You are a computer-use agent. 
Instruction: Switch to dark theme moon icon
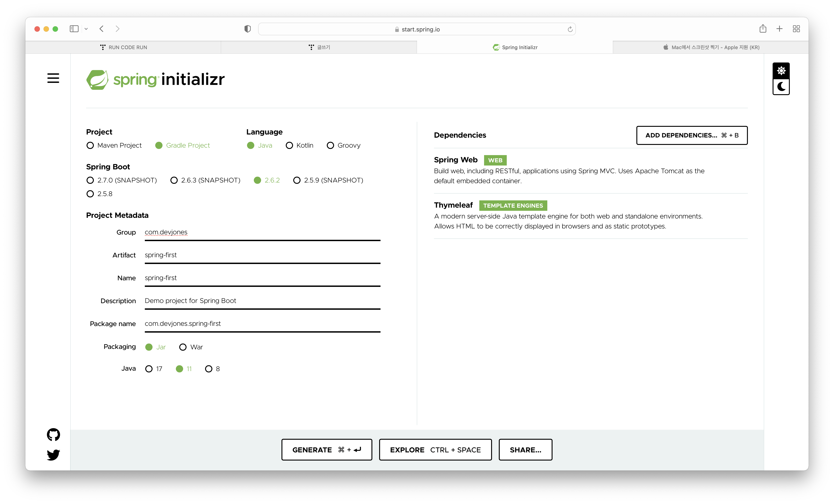781,87
